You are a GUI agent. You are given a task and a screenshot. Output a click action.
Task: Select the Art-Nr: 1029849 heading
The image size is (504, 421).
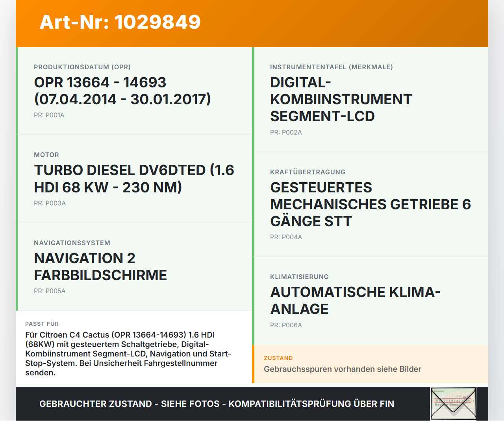coord(120,22)
